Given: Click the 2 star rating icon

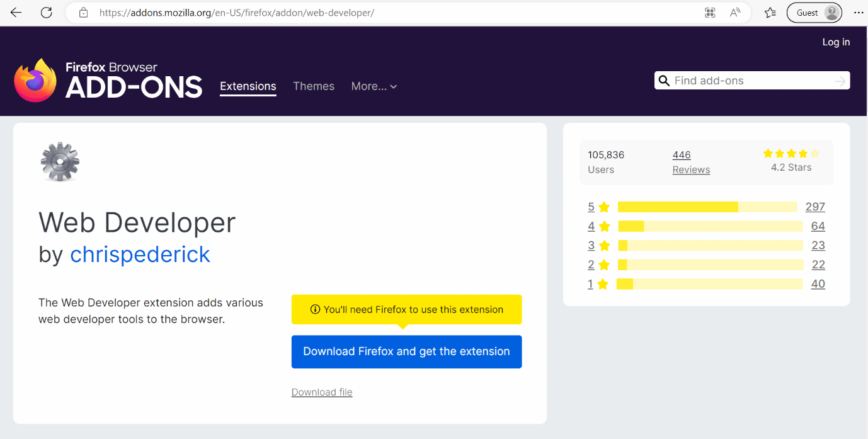Looking at the screenshot, I should click(x=605, y=265).
